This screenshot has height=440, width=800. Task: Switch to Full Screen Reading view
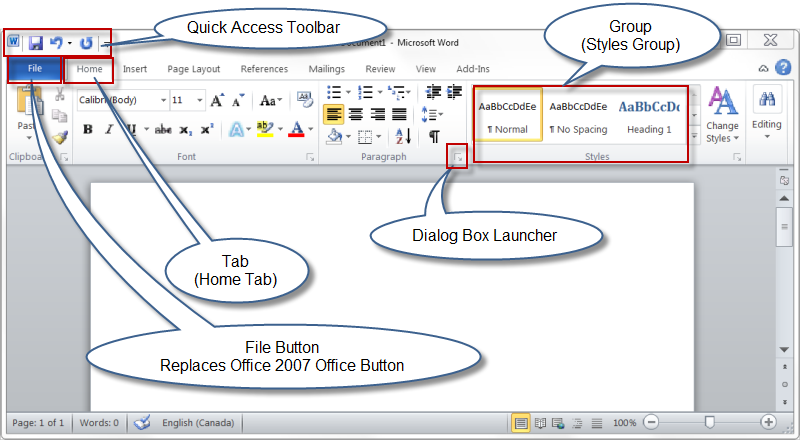tap(540, 423)
